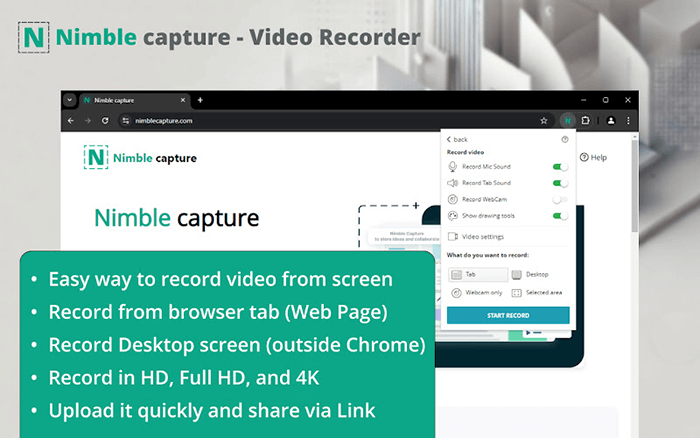Viewport: 700px width, 438px height.
Task: Disable the Record Mic Sound toggle
Action: pos(560,167)
